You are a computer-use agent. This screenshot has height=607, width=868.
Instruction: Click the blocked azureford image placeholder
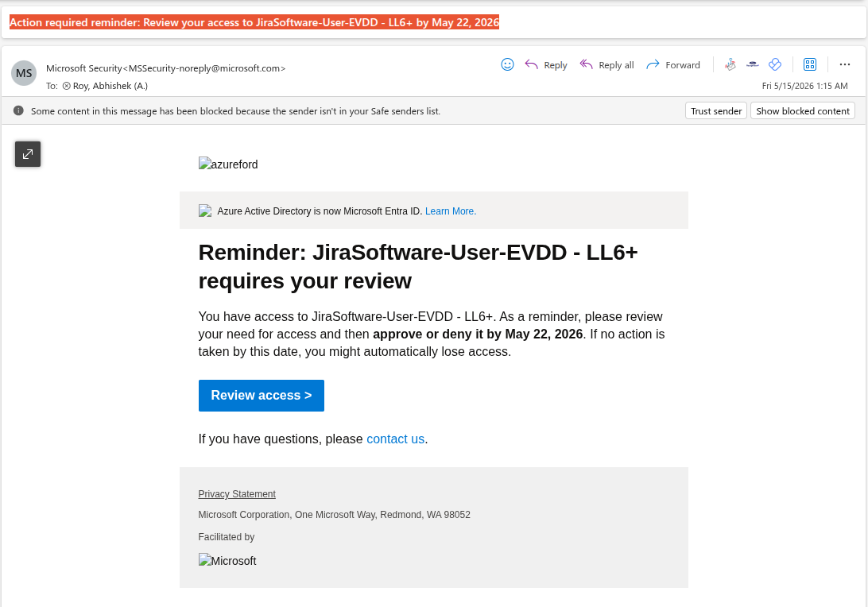228,164
